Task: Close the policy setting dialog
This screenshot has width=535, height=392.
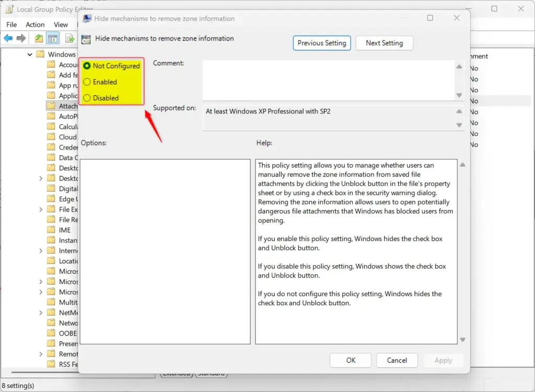Action: [457, 18]
